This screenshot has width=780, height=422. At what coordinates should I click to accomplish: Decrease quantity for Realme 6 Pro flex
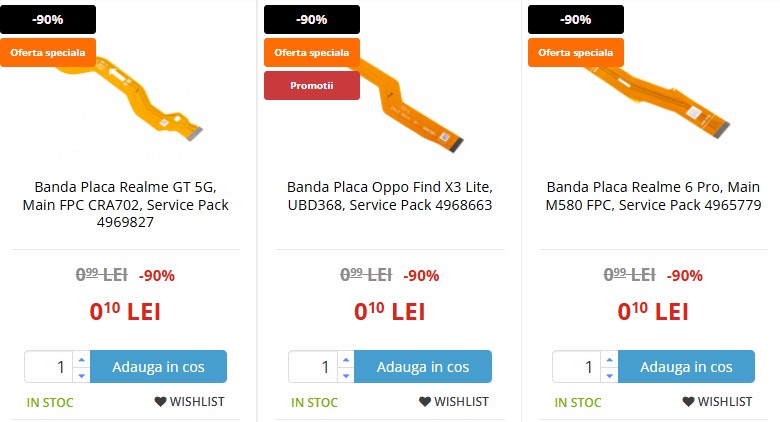pyautogui.click(x=609, y=375)
